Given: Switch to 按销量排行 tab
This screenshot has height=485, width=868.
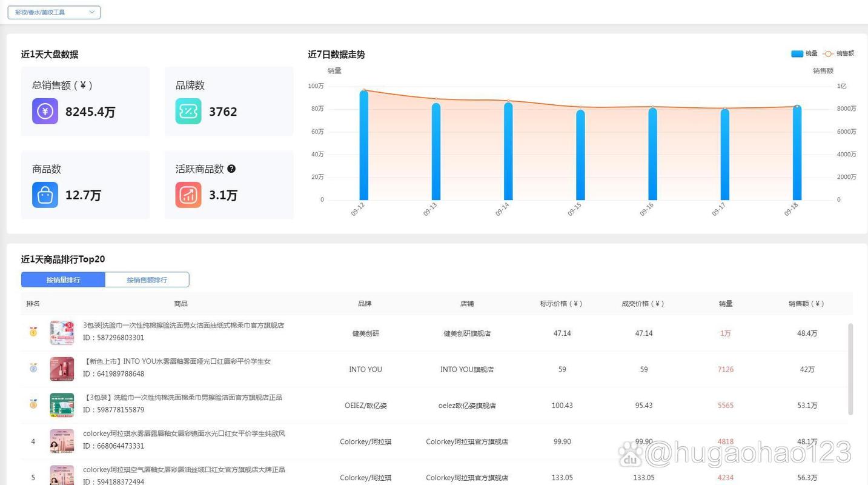Looking at the screenshot, I should point(63,279).
